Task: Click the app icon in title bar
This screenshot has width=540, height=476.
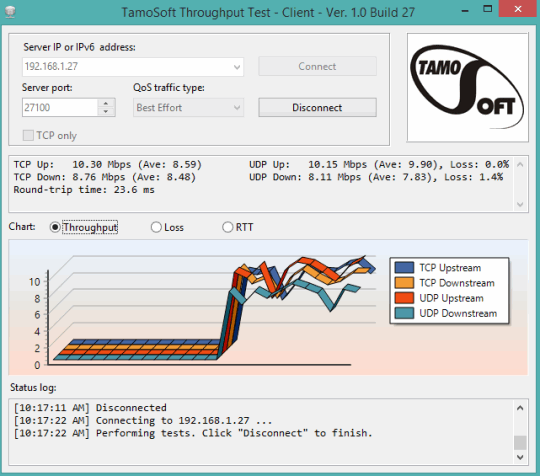Action: click(10, 12)
